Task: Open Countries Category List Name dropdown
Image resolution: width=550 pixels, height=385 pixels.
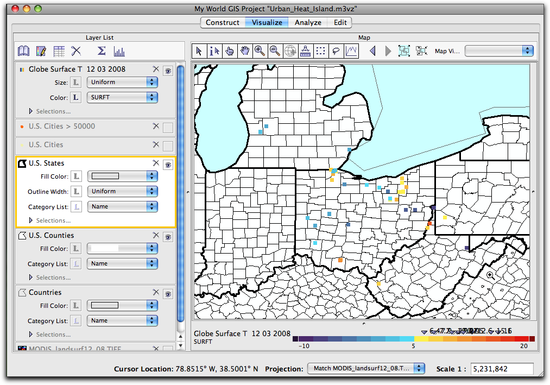Action: click(122, 320)
